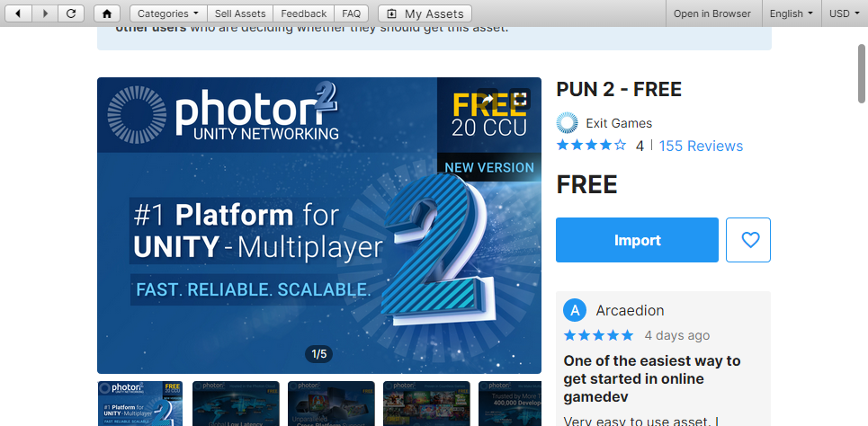Expand the USD currency dropdown
The height and width of the screenshot is (426, 868).
[845, 13]
